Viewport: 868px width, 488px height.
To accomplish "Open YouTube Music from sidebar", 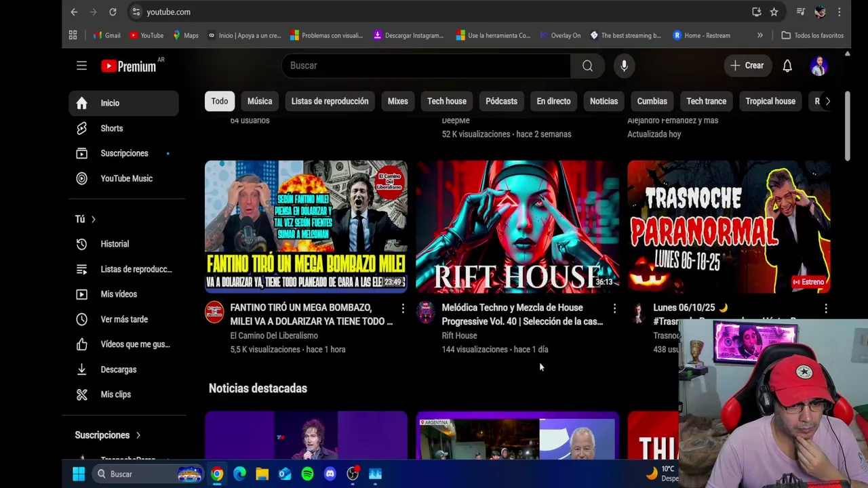I will pos(123,178).
